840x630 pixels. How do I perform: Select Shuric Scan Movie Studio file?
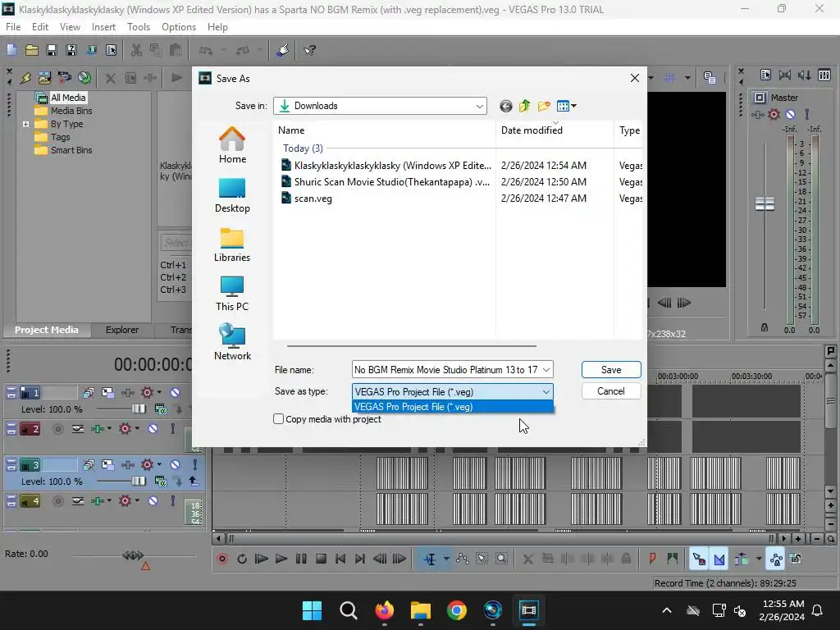click(386, 181)
